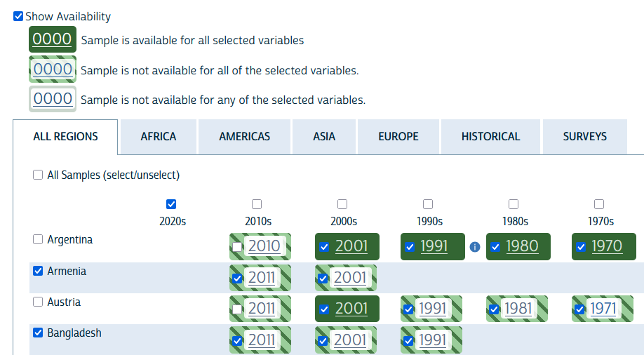Check the 1990s decade checkbox
Image resolution: width=644 pixels, height=355 pixels.
428,204
